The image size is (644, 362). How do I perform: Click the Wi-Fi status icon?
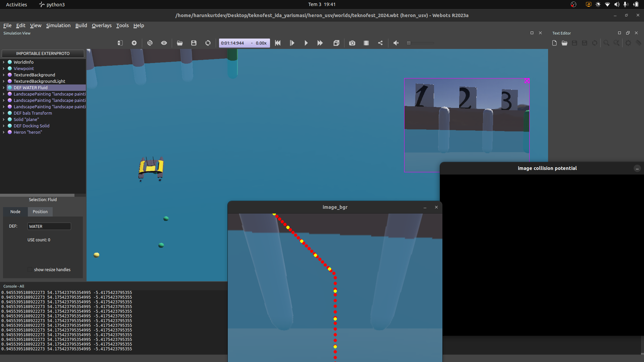coord(607,4)
